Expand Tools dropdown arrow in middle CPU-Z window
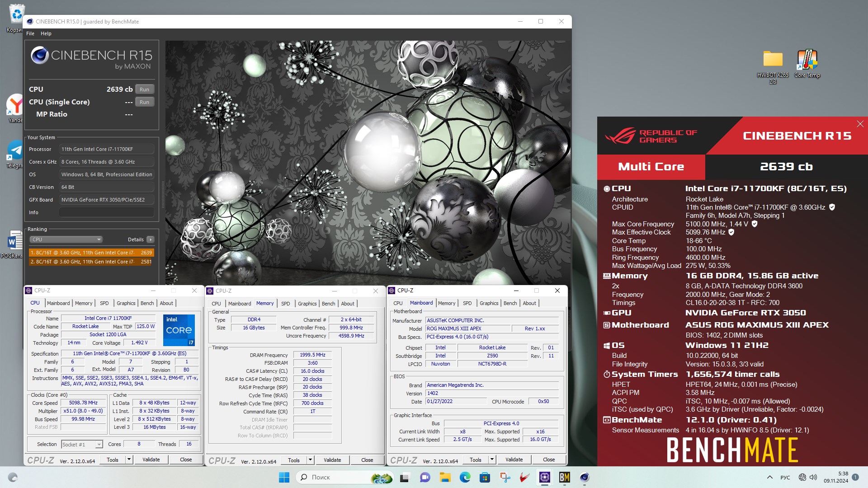The image size is (868, 488). [x=310, y=460]
